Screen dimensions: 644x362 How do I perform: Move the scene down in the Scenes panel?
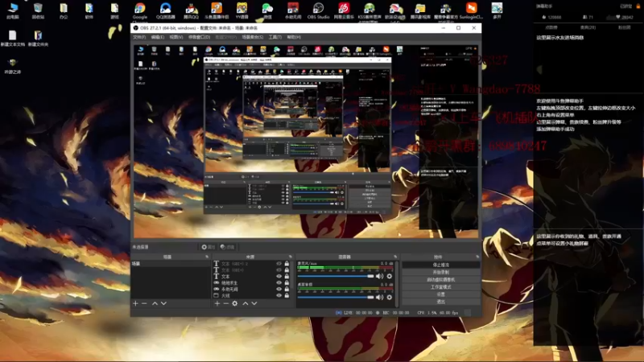pos(163,303)
